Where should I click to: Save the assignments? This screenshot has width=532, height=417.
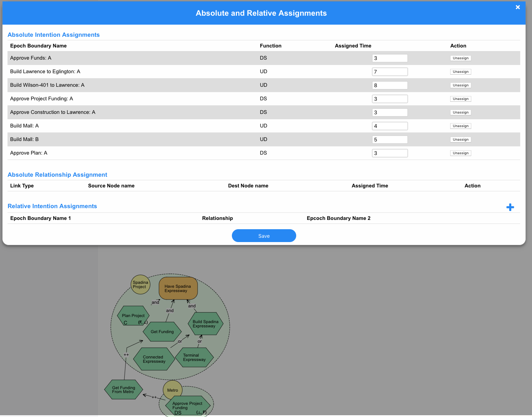(264, 236)
